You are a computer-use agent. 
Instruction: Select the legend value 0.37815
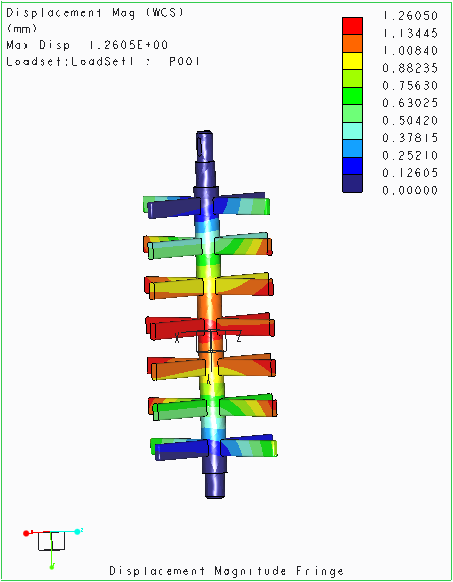pos(410,138)
